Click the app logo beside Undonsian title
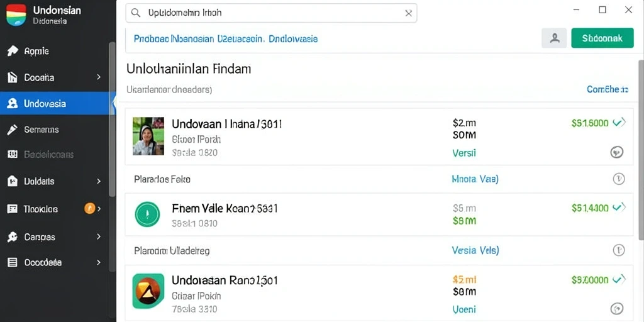This screenshot has width=644, height=322. coord(16,15)
